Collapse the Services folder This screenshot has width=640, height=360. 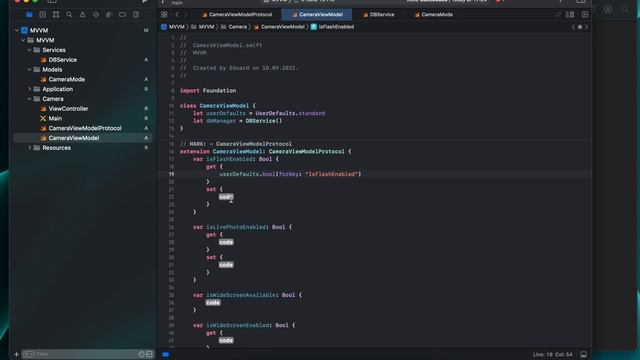[29, 50]
